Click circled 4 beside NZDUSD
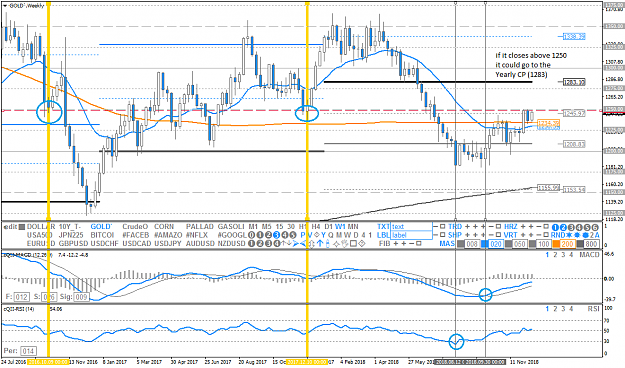Image resolution: width=625 pixels, height=368 pixels. coord(277,244)
